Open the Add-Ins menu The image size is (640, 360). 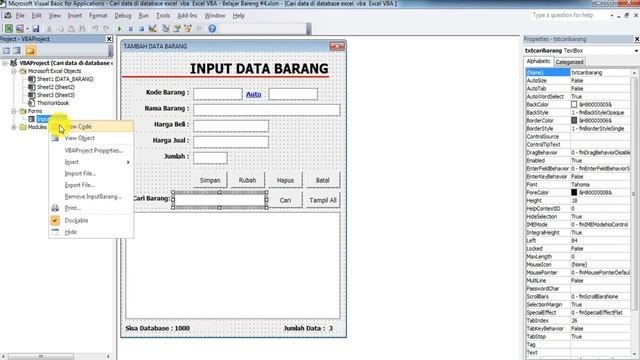(187, 16)
